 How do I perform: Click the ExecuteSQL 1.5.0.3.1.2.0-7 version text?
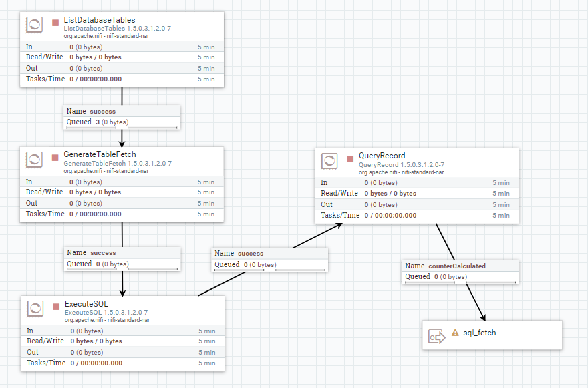click(106, 313)
